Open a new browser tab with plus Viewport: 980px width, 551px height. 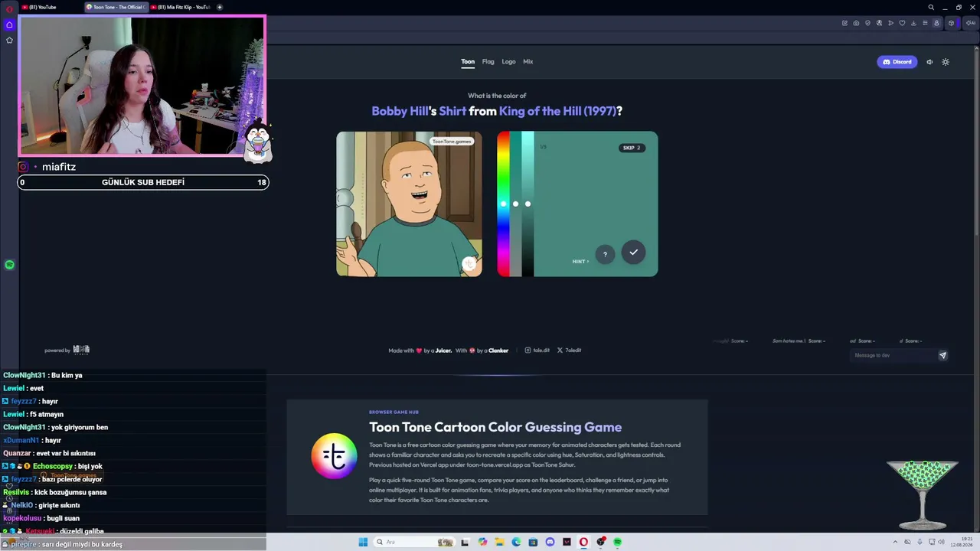pyautogui.click(x=220, y=7)
